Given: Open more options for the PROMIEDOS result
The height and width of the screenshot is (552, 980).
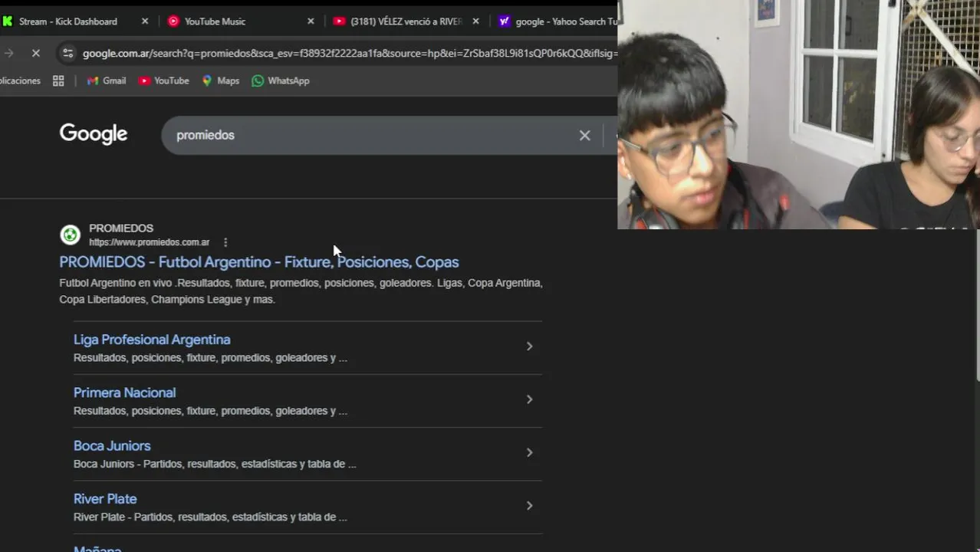Looking at the screenshot, I should [x=225, y=242].
